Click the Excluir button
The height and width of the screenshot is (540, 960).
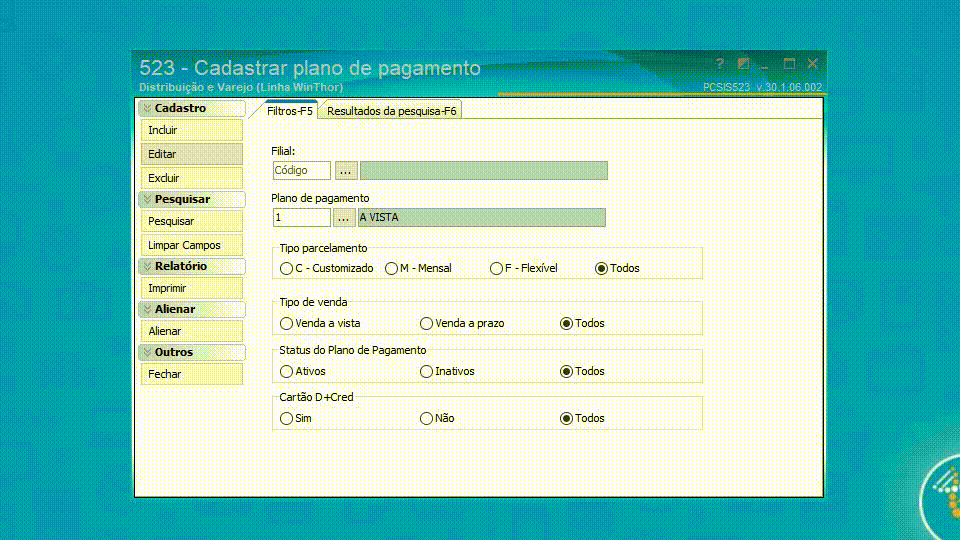coord(192,178)
